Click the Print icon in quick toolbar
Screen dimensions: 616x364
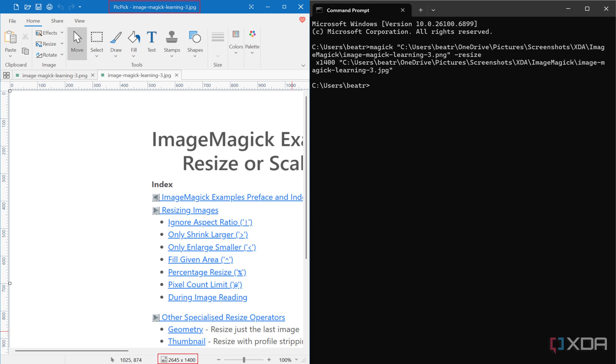49,7
